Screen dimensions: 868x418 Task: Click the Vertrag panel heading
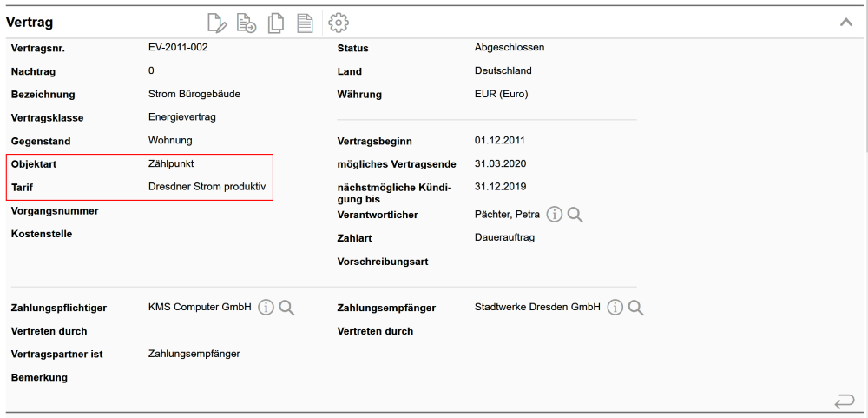(x=30, y=23)
